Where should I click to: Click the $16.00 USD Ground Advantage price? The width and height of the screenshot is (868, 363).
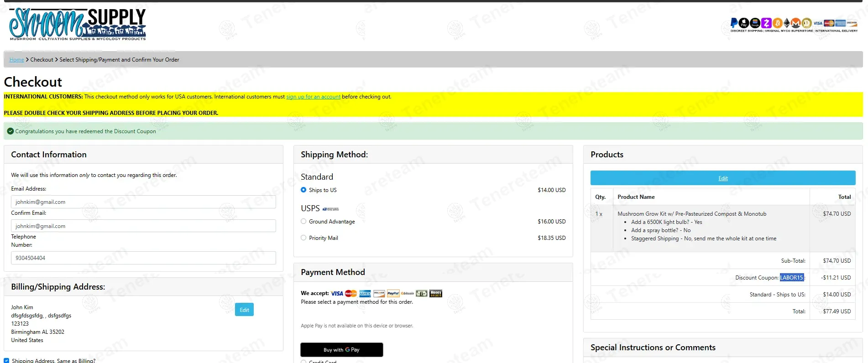[551, 221]
